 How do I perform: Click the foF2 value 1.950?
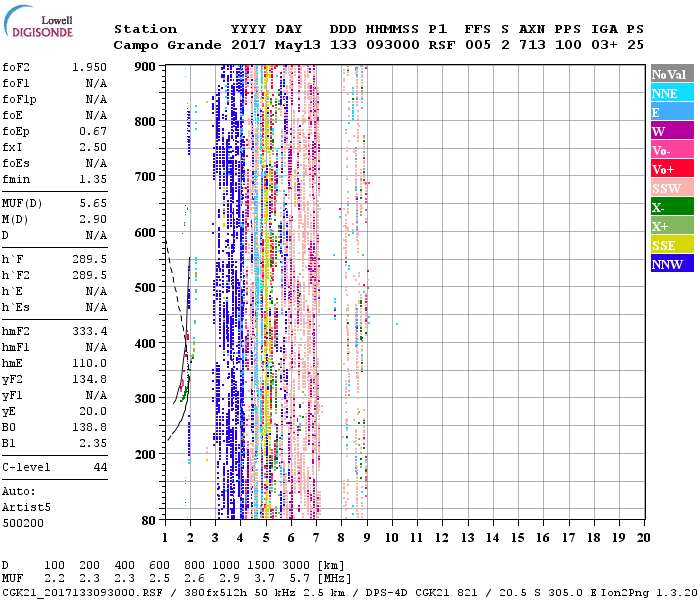(x=89, y=67)
